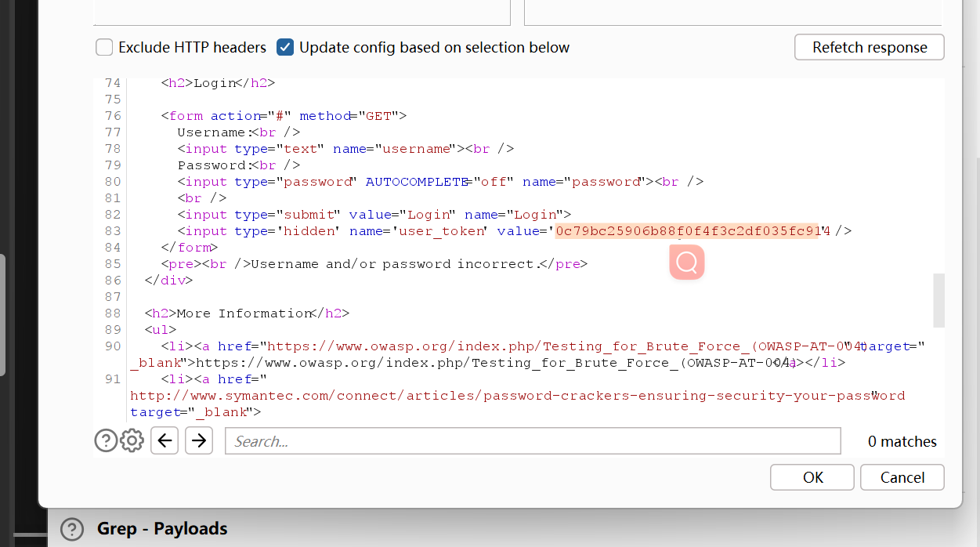This screenshot has width=980, height=547.
Task: Enable Exclude HTTP headers checkbox
Action: click(104, 48)
